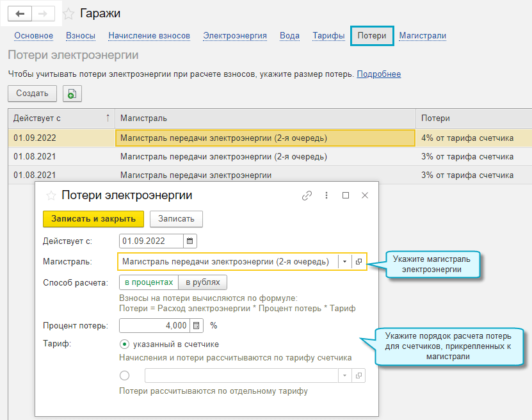Open the three-dot more menu in dialog
The image size is (532, 420).
[x=326, y=195]
